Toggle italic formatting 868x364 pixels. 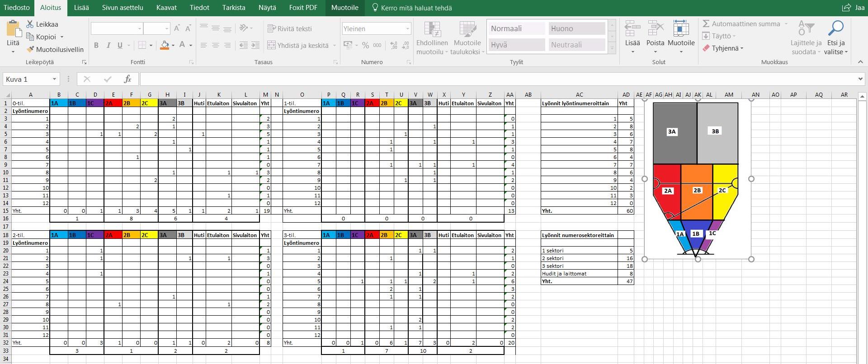coord(108,45)
